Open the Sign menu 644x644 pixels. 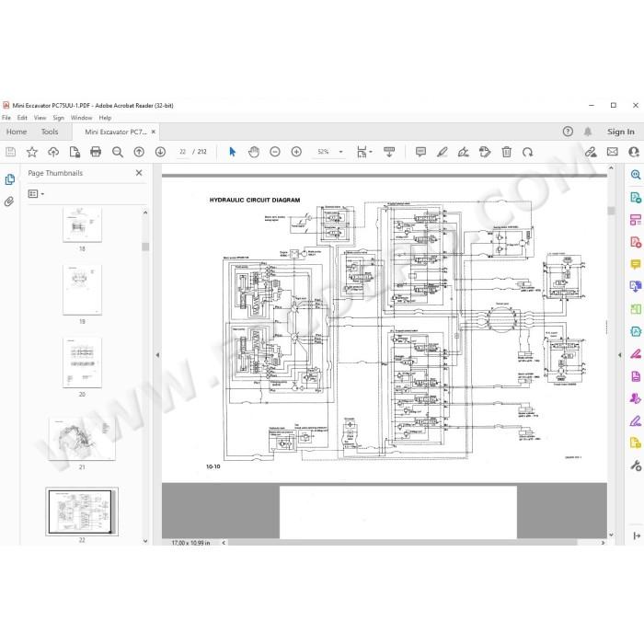pos(58,118)
